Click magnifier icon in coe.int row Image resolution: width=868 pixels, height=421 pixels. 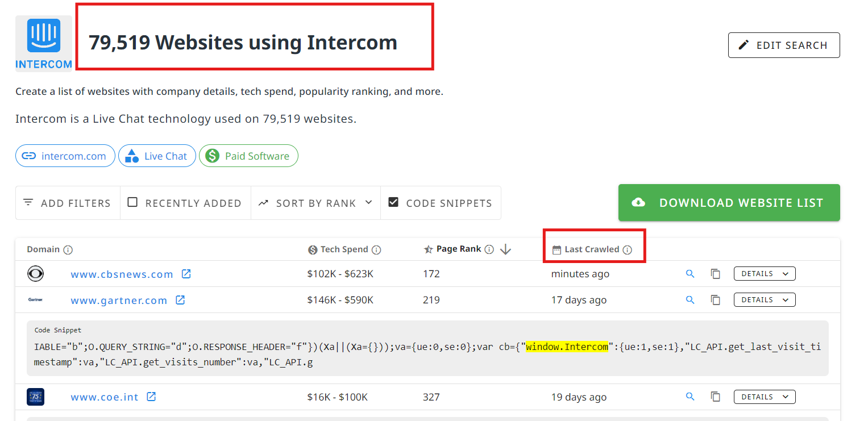[690, 397]
